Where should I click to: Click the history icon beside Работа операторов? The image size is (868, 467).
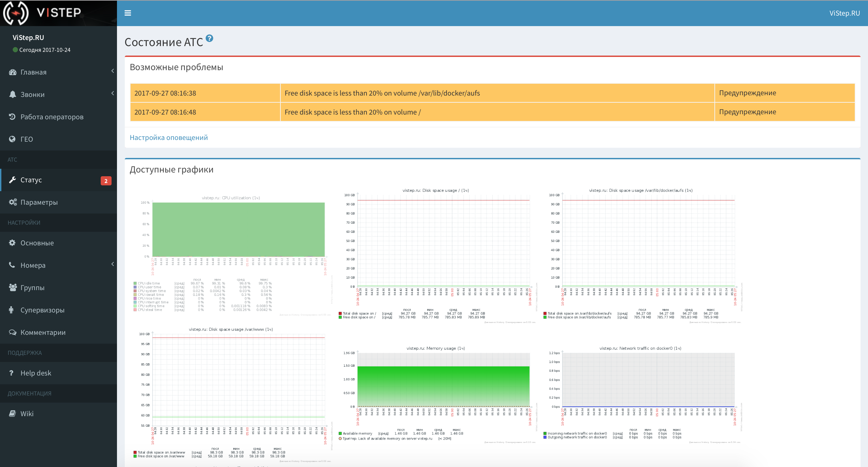click(x=12, y=117)
